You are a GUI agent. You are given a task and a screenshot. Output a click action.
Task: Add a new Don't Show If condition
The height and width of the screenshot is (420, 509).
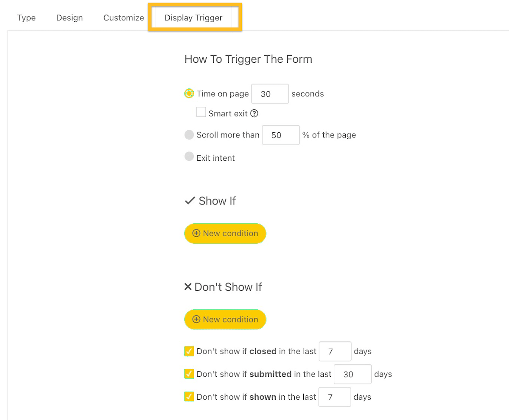(225, 319)
